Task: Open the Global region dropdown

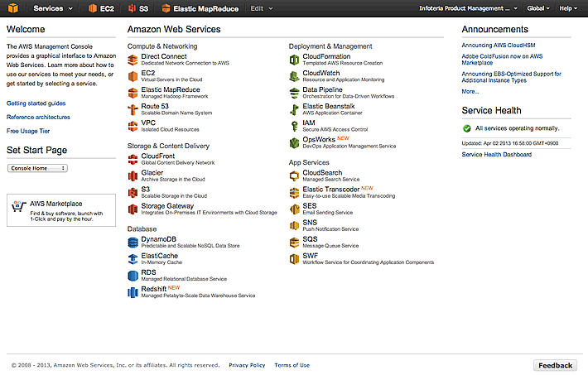Action: [538, 8]
